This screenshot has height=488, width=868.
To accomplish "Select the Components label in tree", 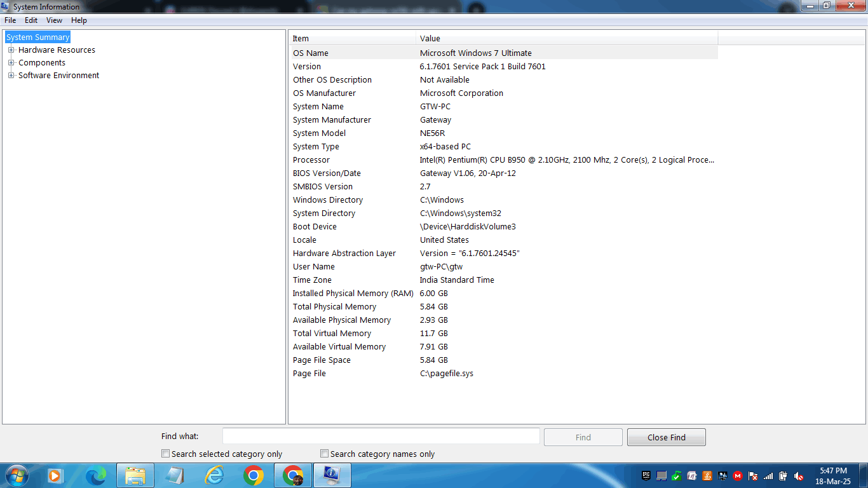I will [x=42, y=63].
